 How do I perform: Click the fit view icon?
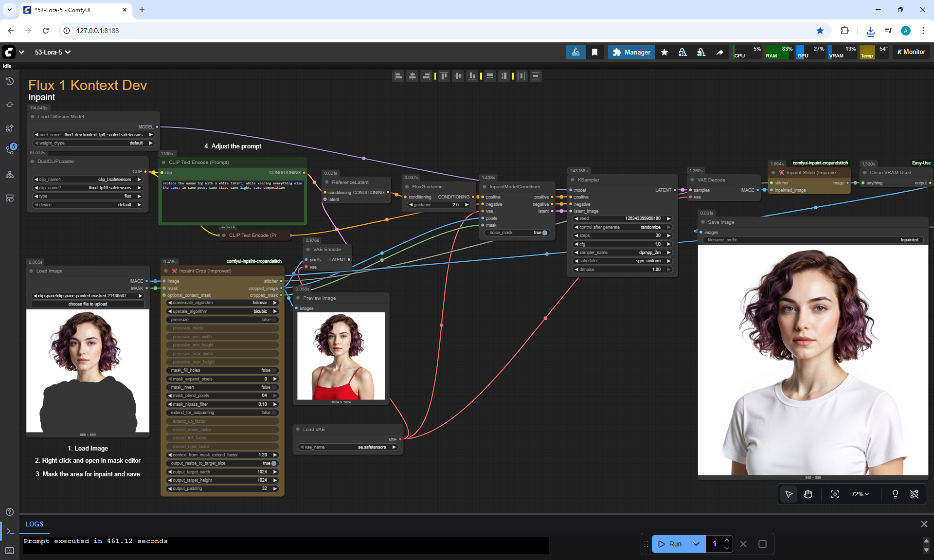(835, 494)
